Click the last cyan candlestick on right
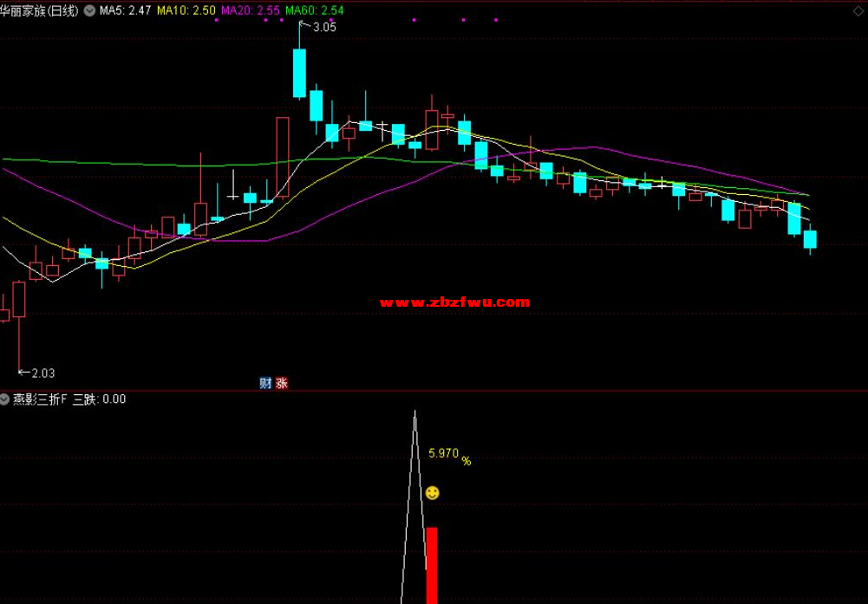This screenshot has height=604, width=868. tap(810, 239)
